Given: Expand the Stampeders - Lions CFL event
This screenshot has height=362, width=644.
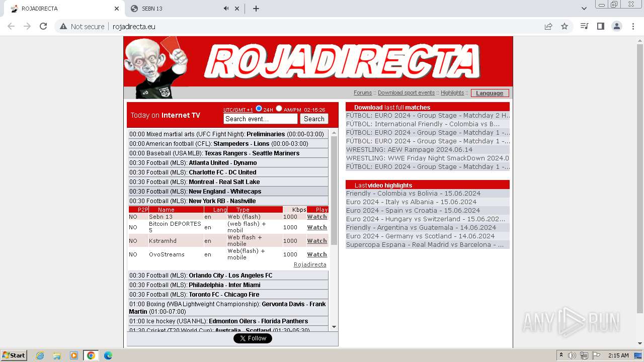Looking at the screenshot, I should tap(228, 144).
